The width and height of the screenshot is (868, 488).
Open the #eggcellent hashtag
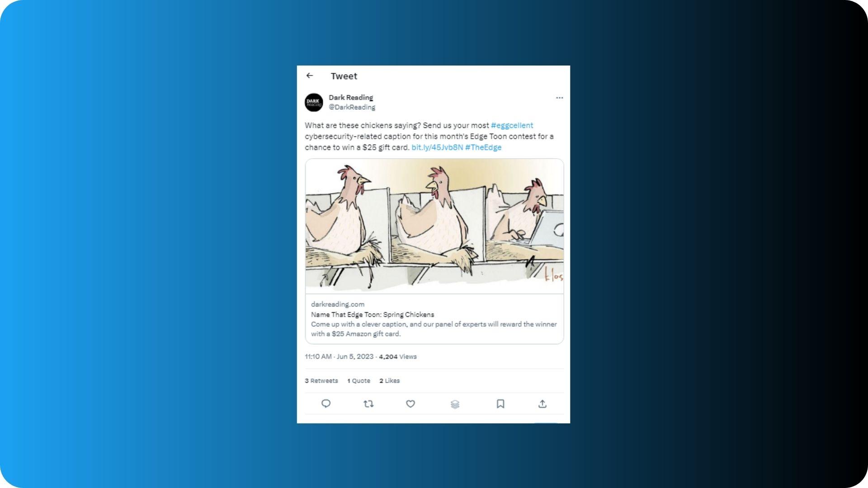pyautogui.click(x=512, y=125)
